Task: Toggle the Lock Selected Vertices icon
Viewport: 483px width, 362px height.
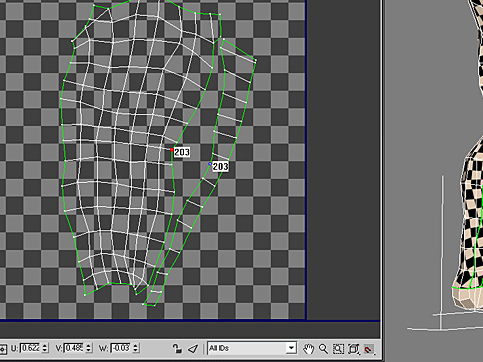Action: coord(177,349)
